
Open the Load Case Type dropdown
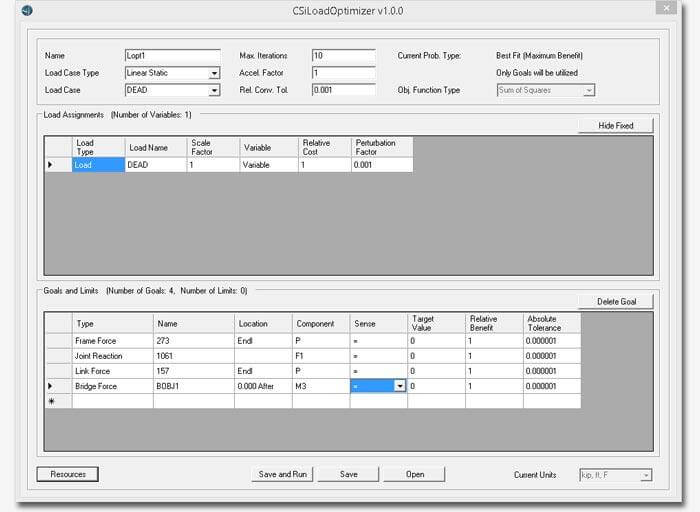[x=214, y=73]
